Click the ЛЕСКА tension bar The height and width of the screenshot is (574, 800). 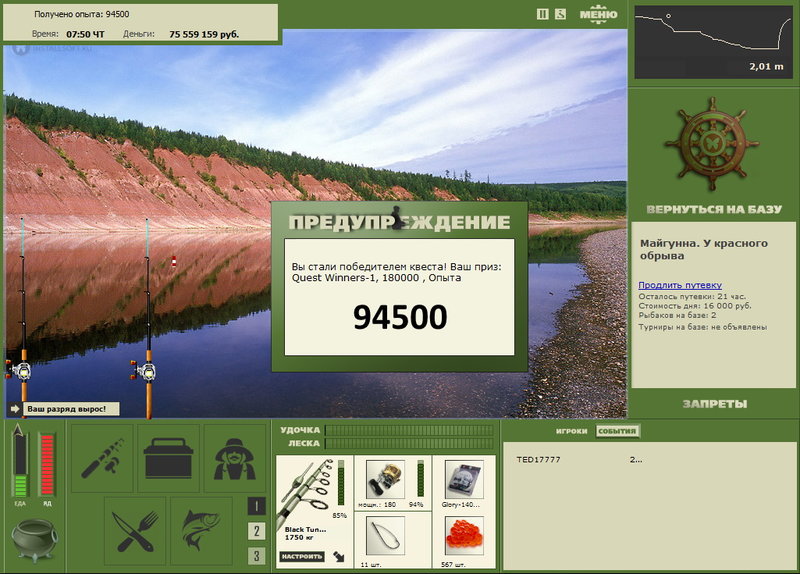(409, 443)
